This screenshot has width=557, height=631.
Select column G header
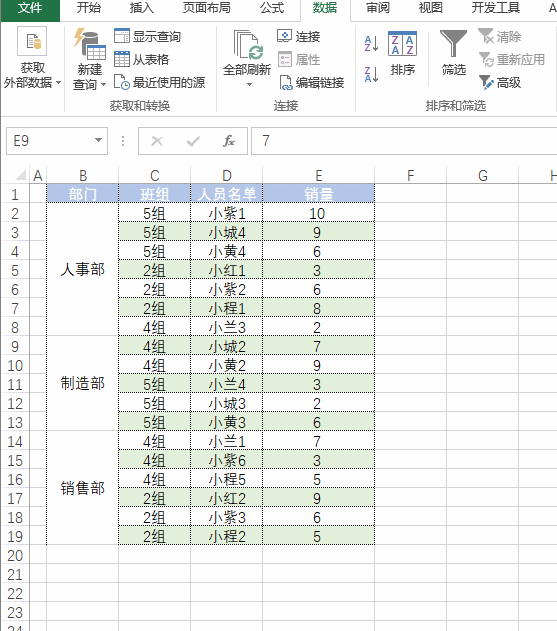pyautogui.click(x=483, y=176)
